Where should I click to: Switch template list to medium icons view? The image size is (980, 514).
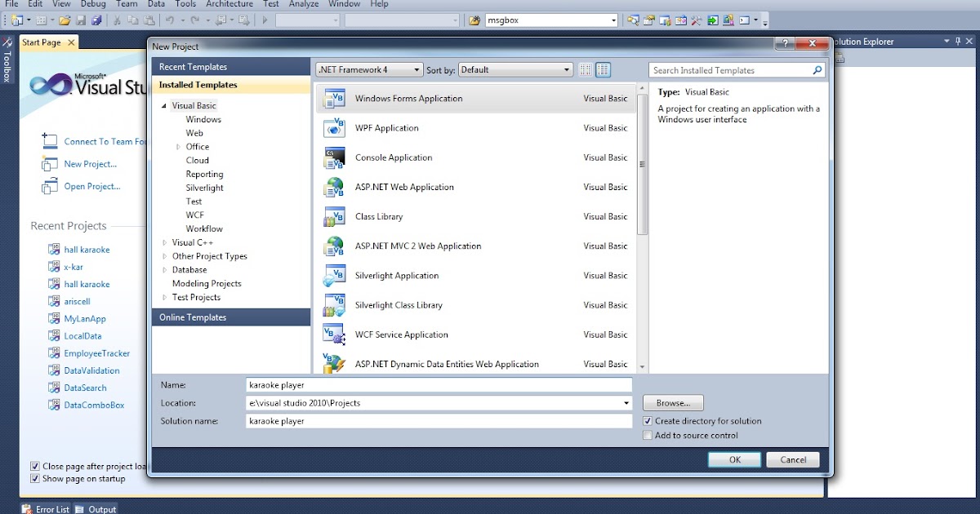[603, 70]
